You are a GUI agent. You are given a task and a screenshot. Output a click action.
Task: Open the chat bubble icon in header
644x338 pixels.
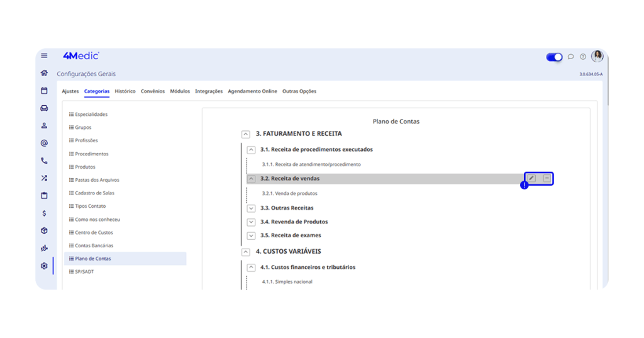571,57
